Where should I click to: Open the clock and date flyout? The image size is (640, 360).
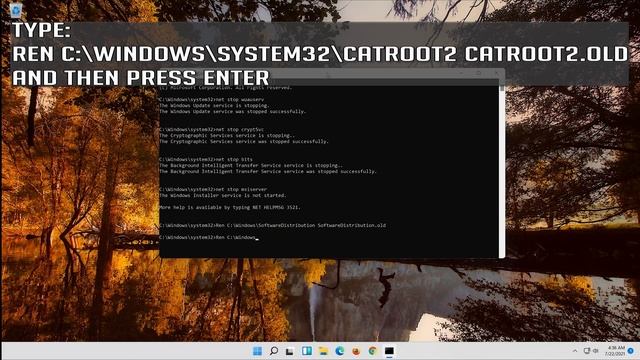click(616, 351)
